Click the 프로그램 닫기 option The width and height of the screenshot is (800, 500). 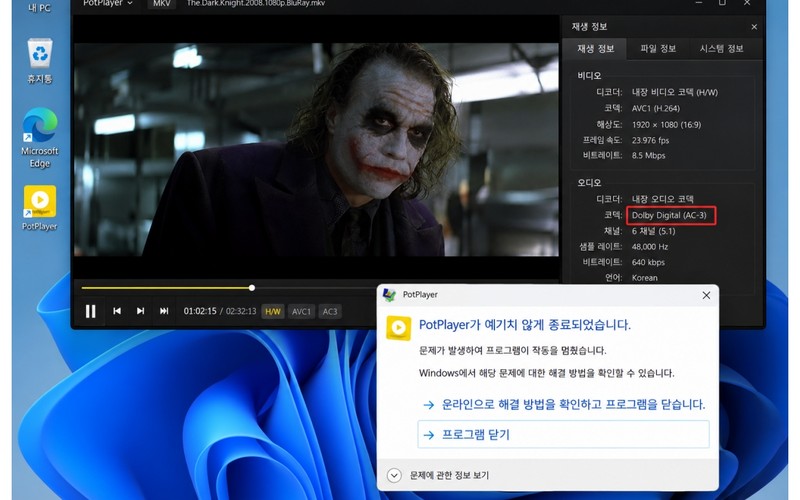563,435
